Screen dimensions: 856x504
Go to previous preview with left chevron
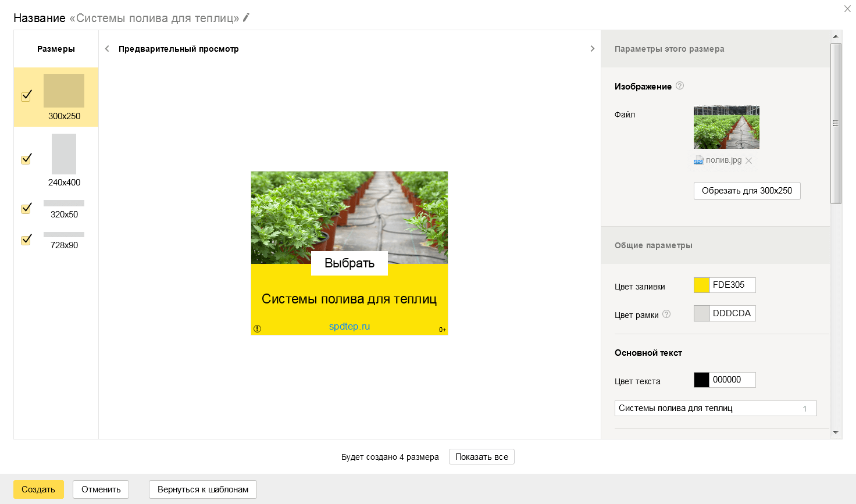[x=107, y=49]
